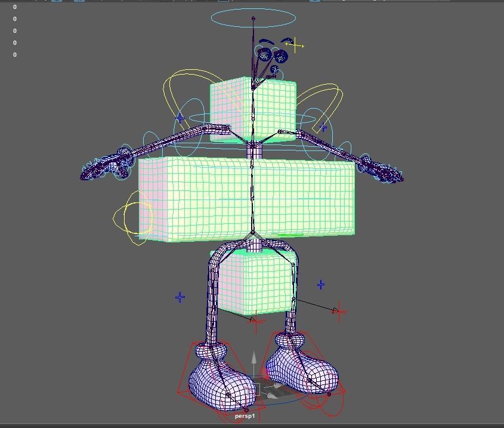The width and height of the screenshot is (504, 428).
Task: Select the waist cylinder between torso and pelvis
Action: pyautogui.click(x=254, y=246)
